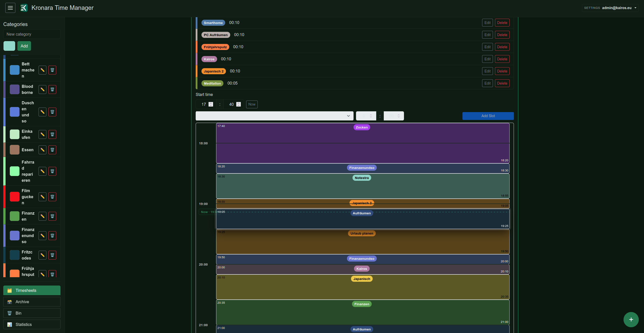Viewport: 644px width, 333px height.
Task: Click the start time minute stepper
Action: (239, 104)
